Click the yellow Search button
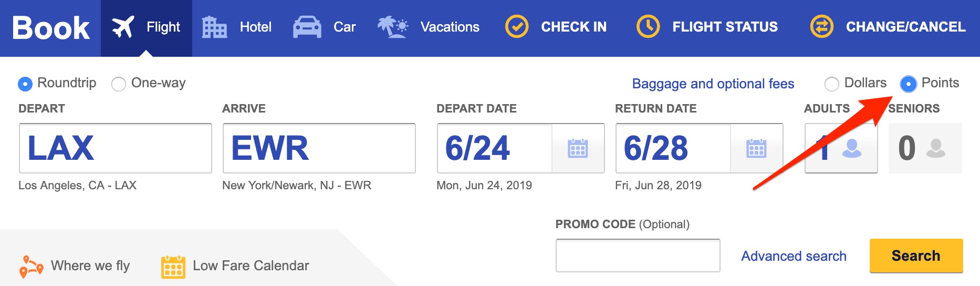980x286 pixels. tap(916, 256)
